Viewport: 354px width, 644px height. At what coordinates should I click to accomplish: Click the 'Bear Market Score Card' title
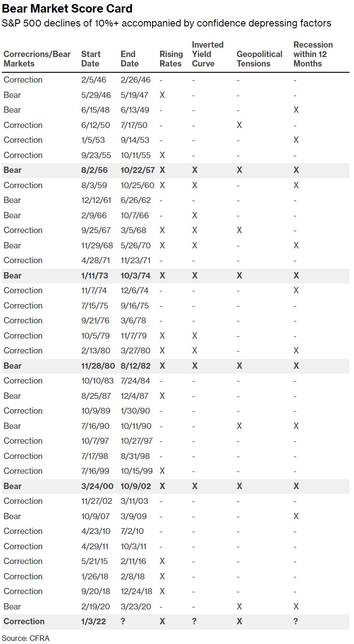coord(67,9)
